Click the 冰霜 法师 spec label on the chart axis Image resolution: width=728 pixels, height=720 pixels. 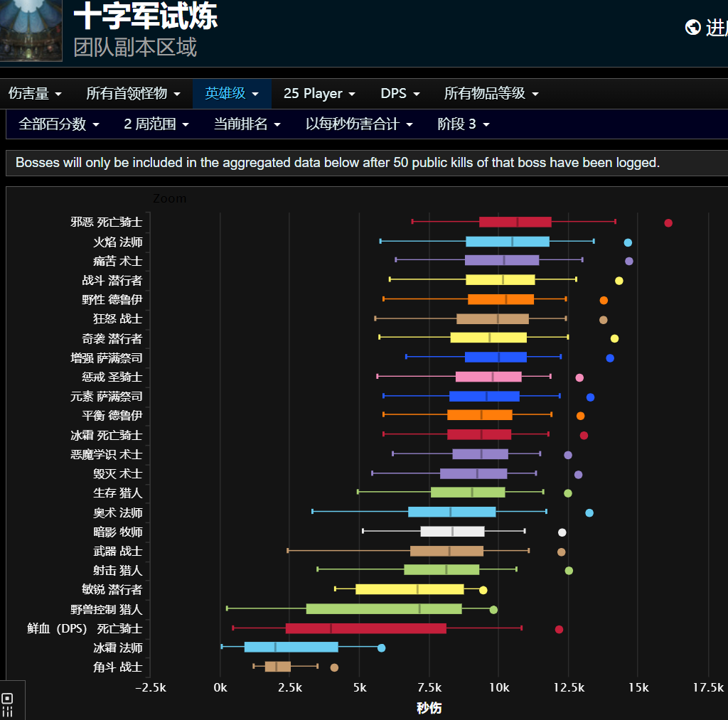[118, 648]
